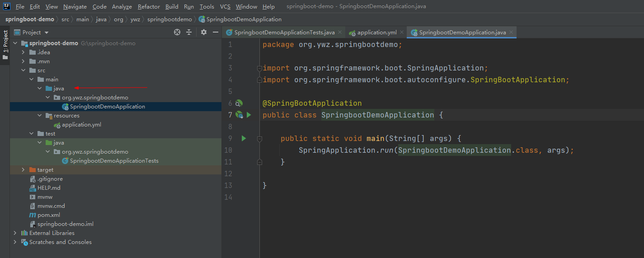Screen dimensions: 644x258
Task: Select the mvnw file
Action: click(x=45, y=197)
